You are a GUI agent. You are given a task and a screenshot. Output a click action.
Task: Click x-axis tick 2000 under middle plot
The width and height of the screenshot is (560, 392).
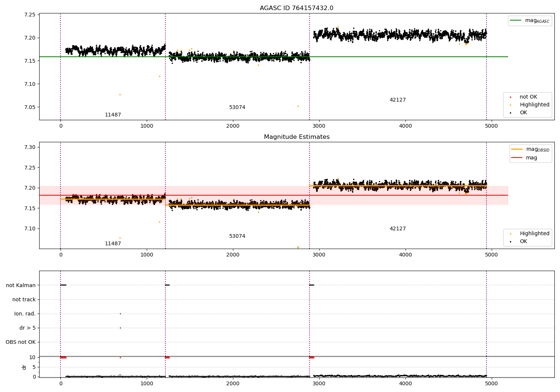233,255
